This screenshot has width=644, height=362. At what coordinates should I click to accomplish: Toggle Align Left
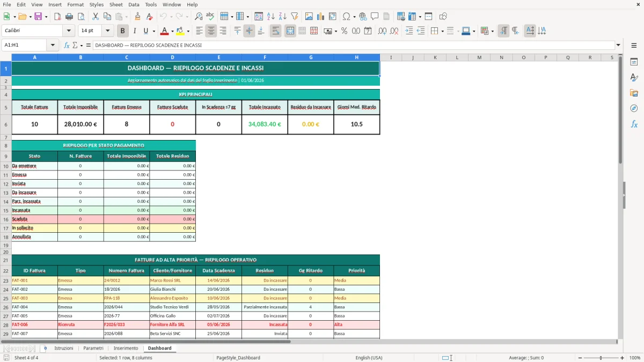[x=199, y=31]
